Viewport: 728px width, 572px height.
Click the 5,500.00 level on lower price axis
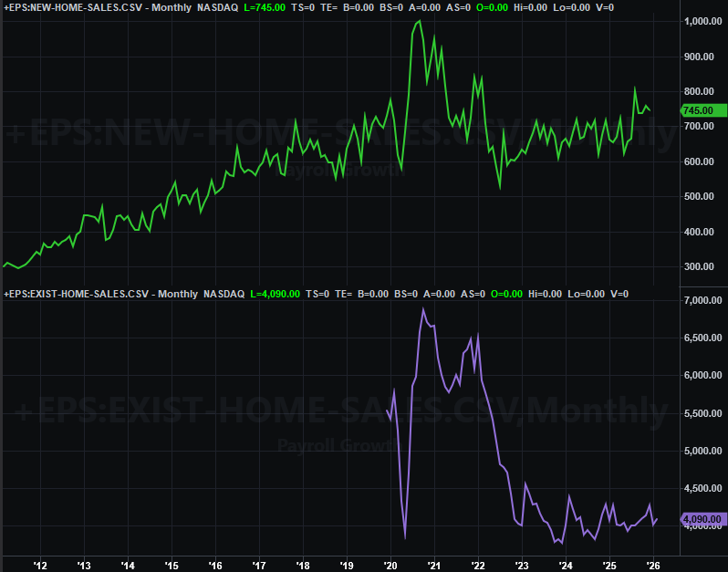(702, 413)
